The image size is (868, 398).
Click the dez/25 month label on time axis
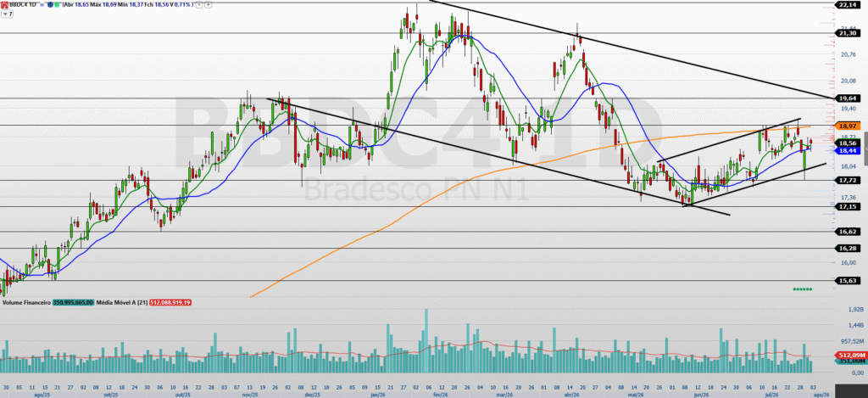pos(313,395)
